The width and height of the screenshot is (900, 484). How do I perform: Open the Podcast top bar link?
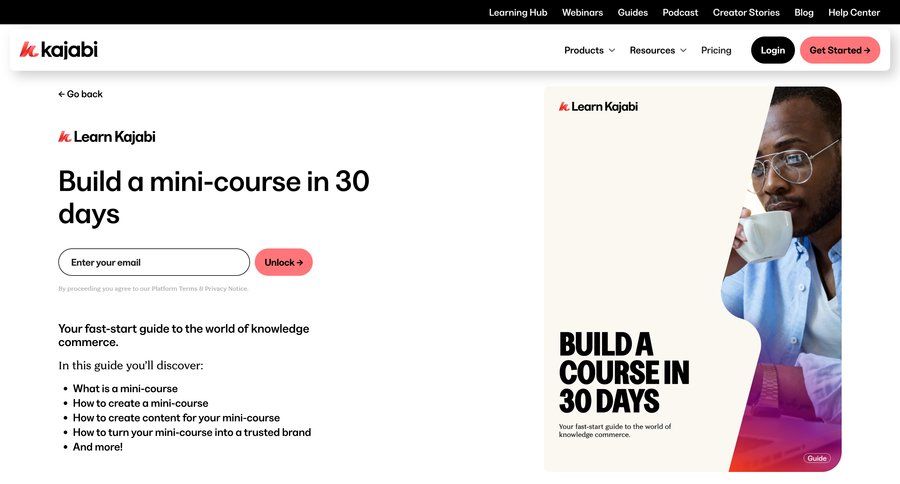pyautogui.click(x=680, y=13)
